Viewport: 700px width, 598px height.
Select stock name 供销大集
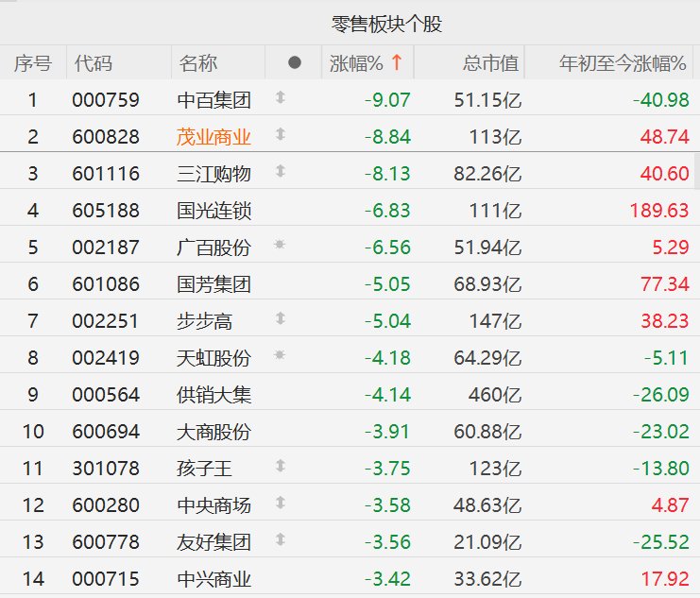(x=213, y=395)
